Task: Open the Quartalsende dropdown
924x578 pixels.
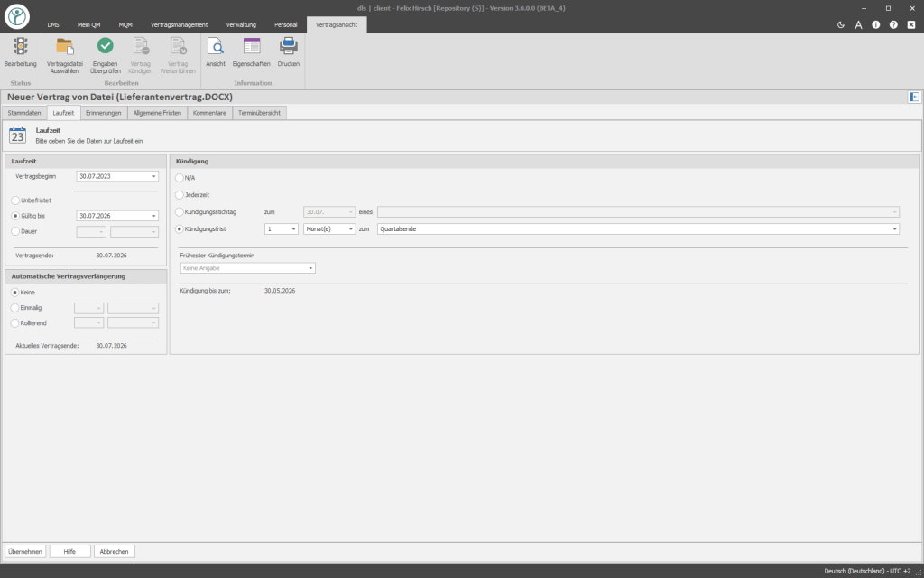Action: pos(638,228)
